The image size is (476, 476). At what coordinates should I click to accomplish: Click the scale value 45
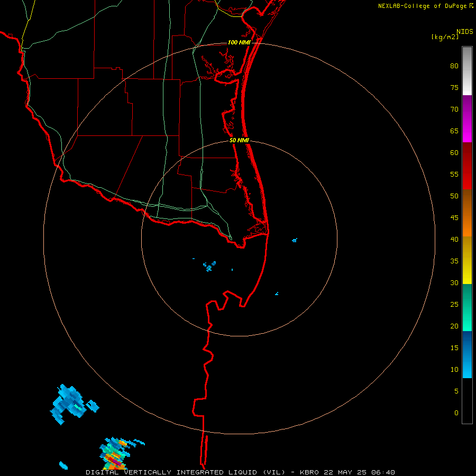click(454, 218)
